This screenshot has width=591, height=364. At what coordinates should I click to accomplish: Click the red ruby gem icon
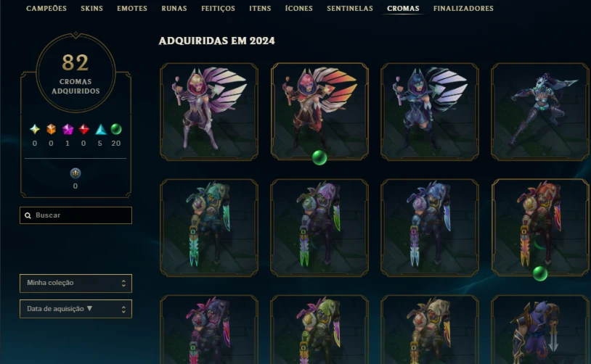pos(83,129)
